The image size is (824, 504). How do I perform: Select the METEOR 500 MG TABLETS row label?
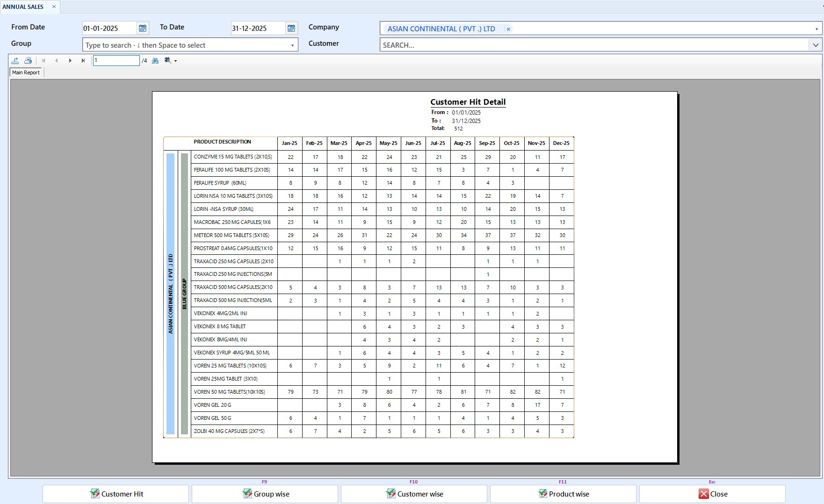(x=231, y=235)
